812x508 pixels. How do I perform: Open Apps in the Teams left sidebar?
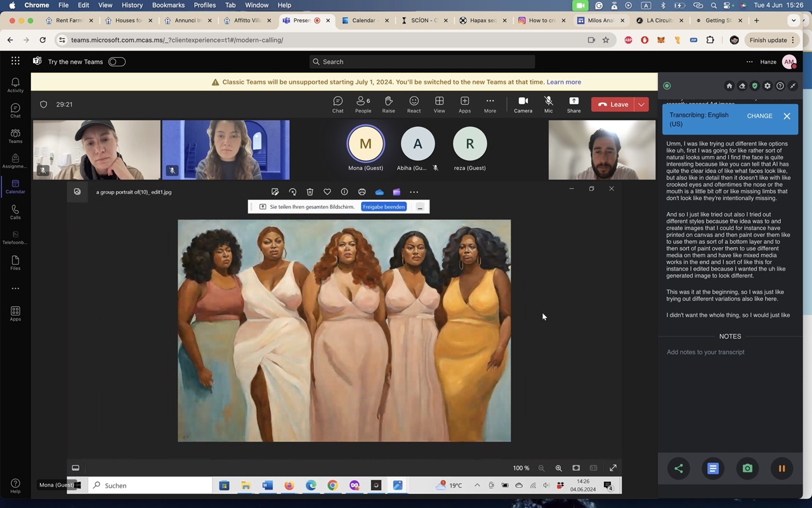15,314
